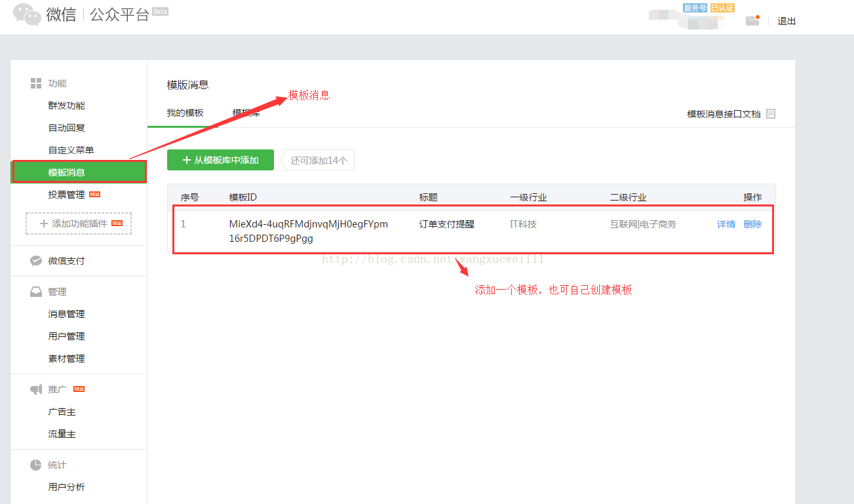Click 删除 link for 订单支付提醒
The width and height of the screenshot is (854, 504).
pos(752,224)
